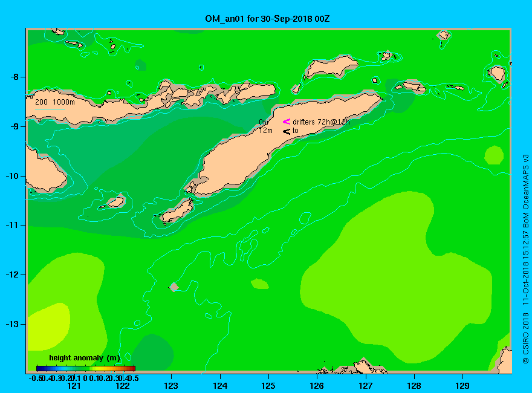Click longitude tick label 127
The image size is (532, 393).
366,386
